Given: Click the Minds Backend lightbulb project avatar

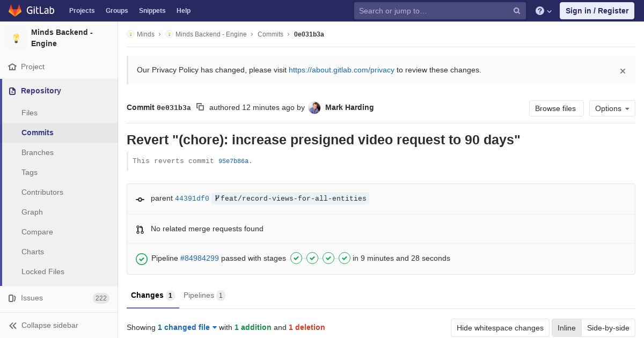Looking at the screenshot, I should click(16, 38).
